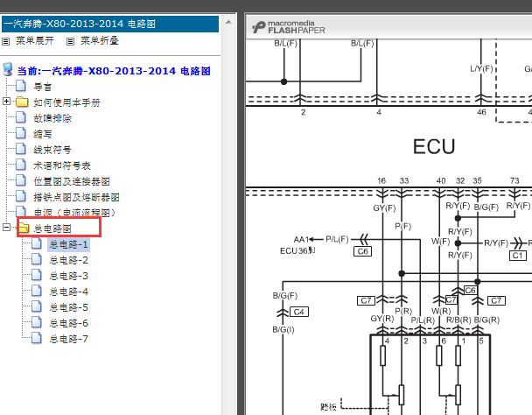Open the 位置图及连接器图 page
Screen dimensions: 532x415
coord(72,181)
